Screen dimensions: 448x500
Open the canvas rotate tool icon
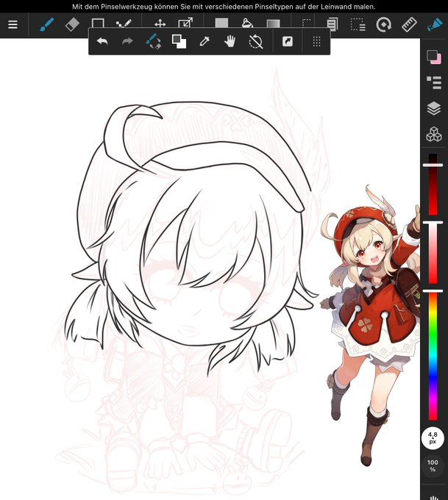tap(383, 24)
